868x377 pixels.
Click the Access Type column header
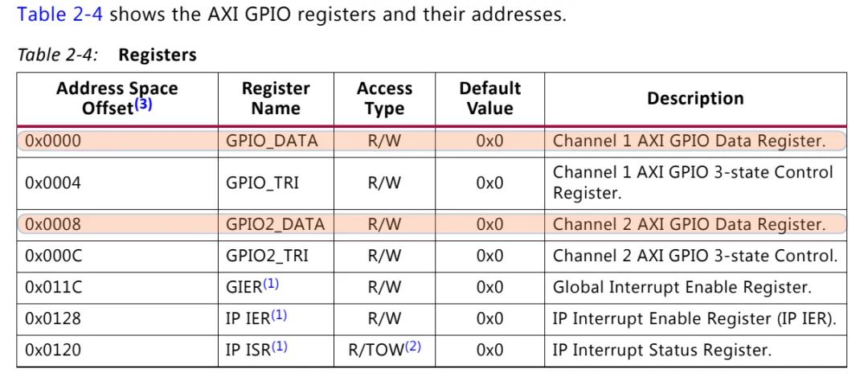pos(384,98)
